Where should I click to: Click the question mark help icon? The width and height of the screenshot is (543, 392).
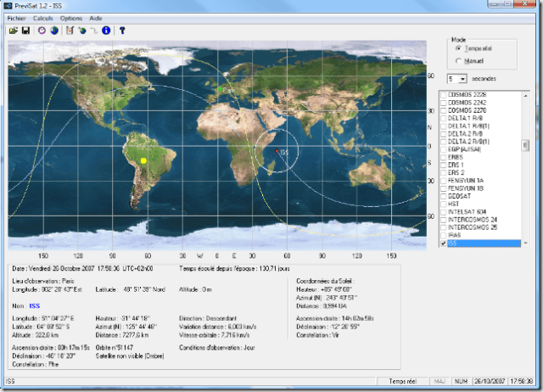coord(122,31)
